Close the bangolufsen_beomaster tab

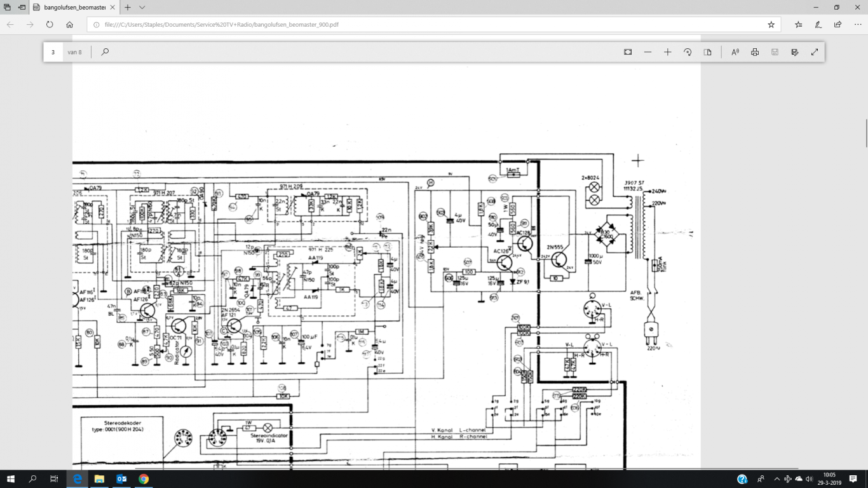pos(113,8)
